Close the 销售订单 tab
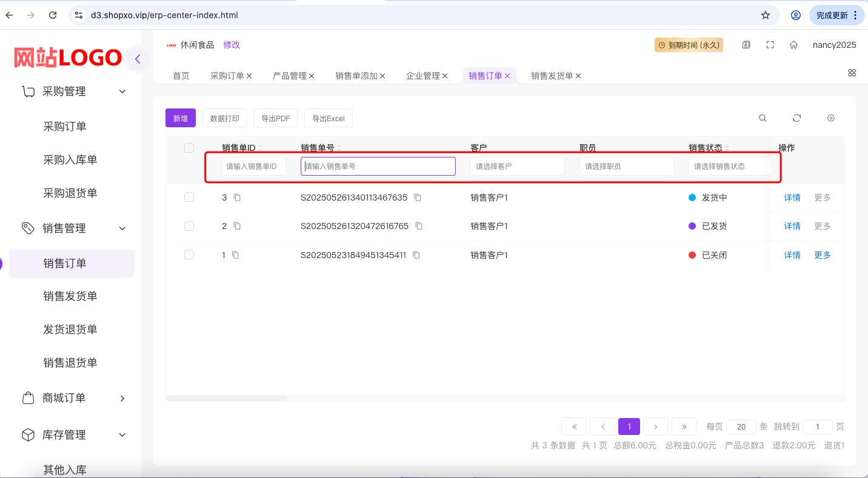 pyautogui.click(x=507, y=76)
